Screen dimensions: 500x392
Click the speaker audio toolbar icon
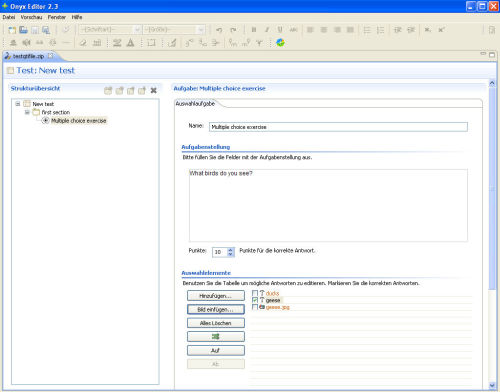pyautogui.click(x=26, y=43)
